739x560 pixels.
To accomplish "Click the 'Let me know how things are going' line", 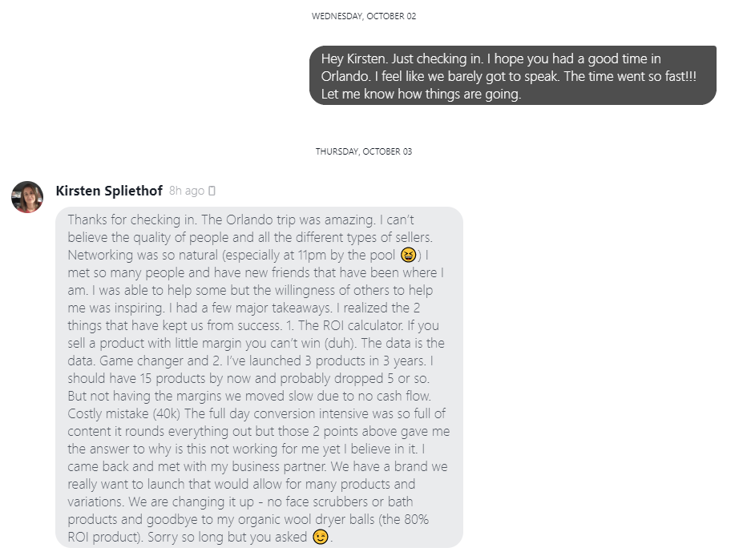I will [421, 94].
